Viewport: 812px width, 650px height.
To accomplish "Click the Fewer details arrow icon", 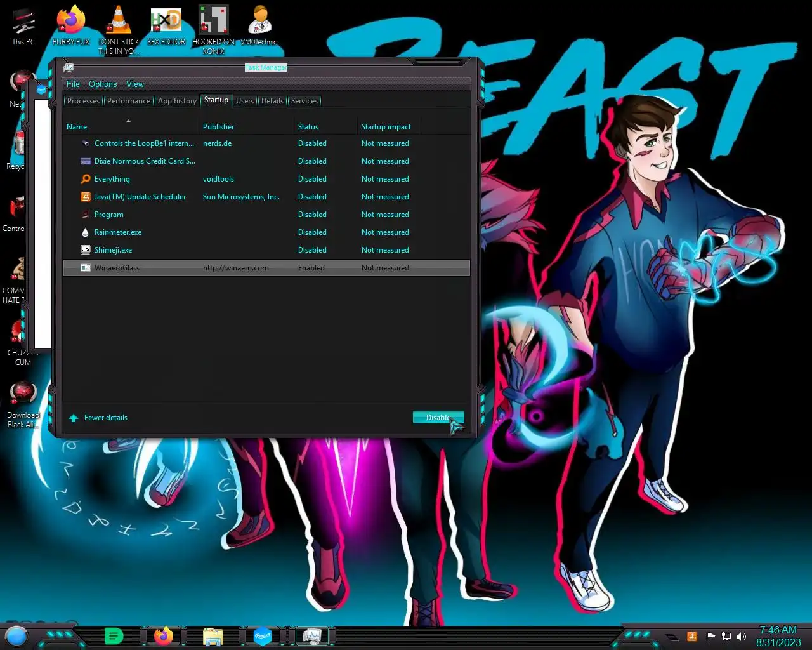I will tap(74, 418).
